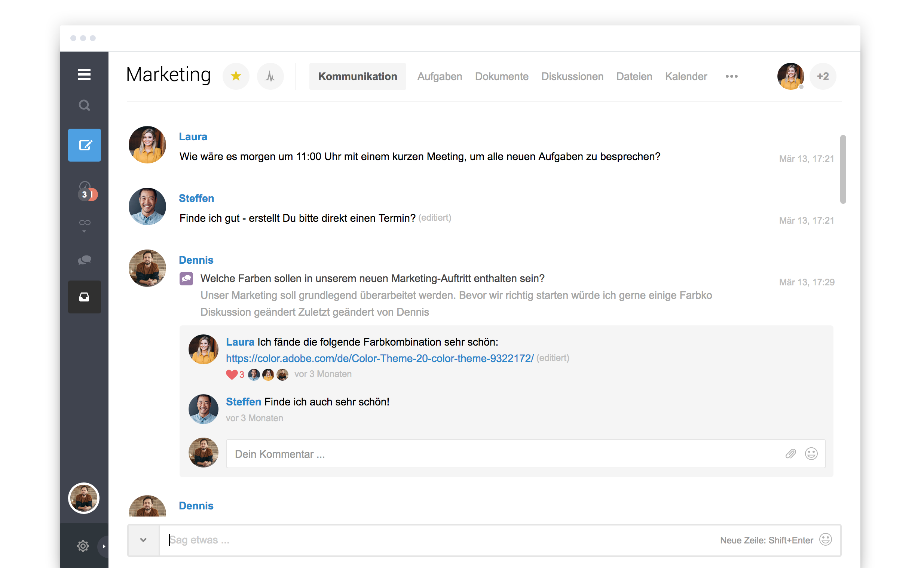924x573 pixels.
Task: Open the hamburger menu in sidebar
Action: click(x=84, y=75)
